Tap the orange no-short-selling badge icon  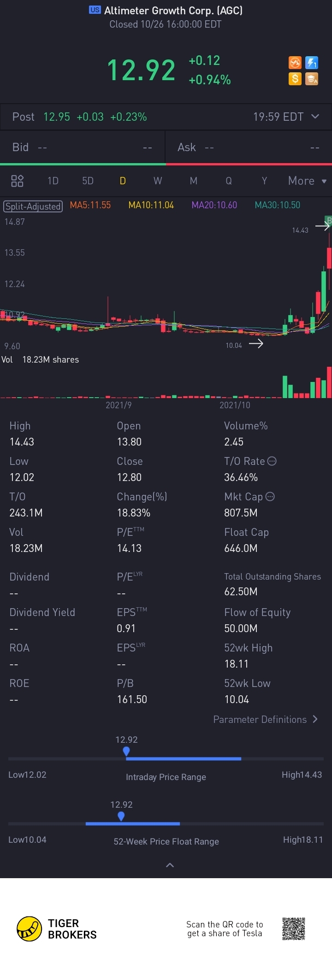(x=295, y=63)
